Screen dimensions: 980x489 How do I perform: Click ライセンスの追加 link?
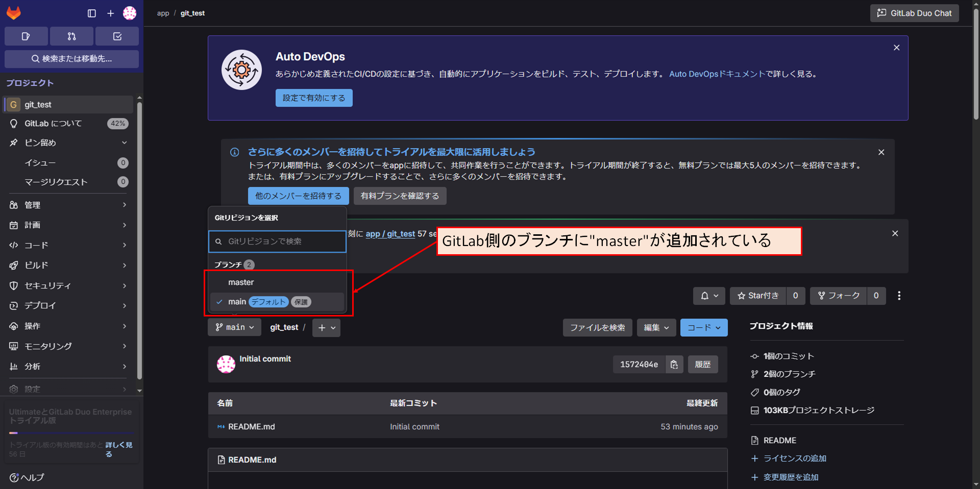point(795,458)
